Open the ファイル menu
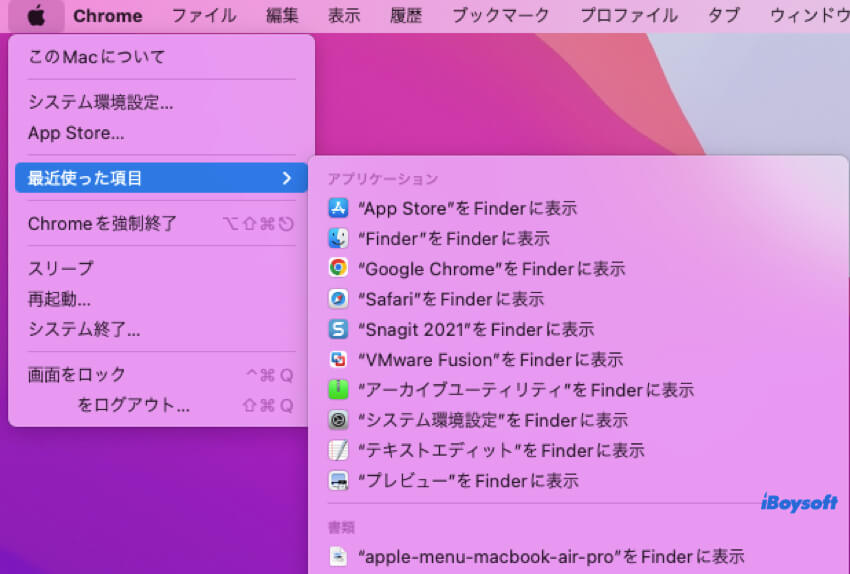 204,16
